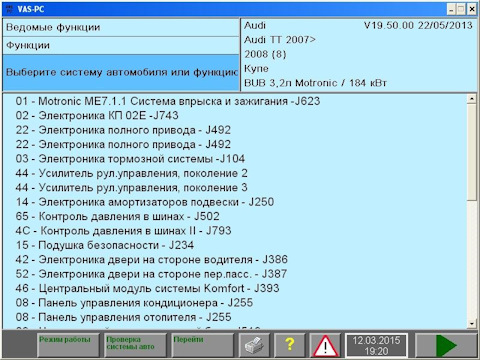
Task: Select Усилитель рул.управления, поколение 3
Action: (132, 188)
